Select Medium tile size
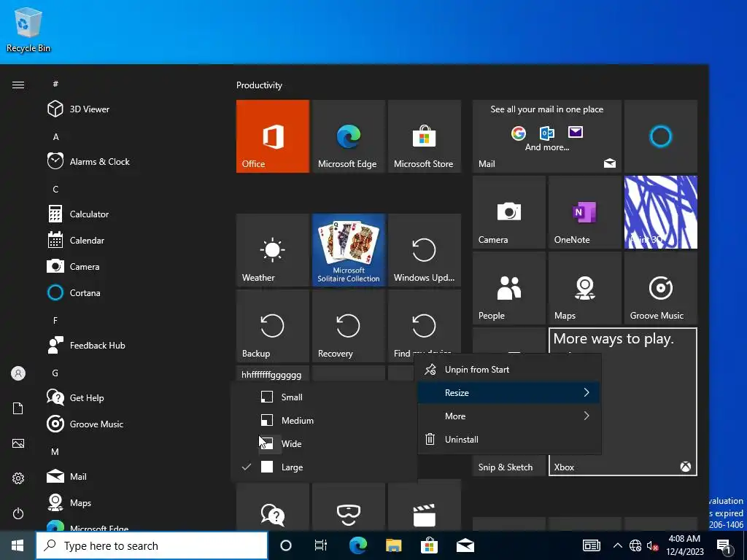 [x=324, y=421]
